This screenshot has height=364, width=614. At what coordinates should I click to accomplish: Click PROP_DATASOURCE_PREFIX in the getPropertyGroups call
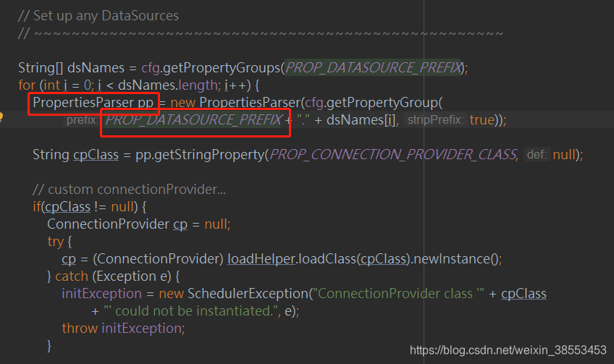373,68
